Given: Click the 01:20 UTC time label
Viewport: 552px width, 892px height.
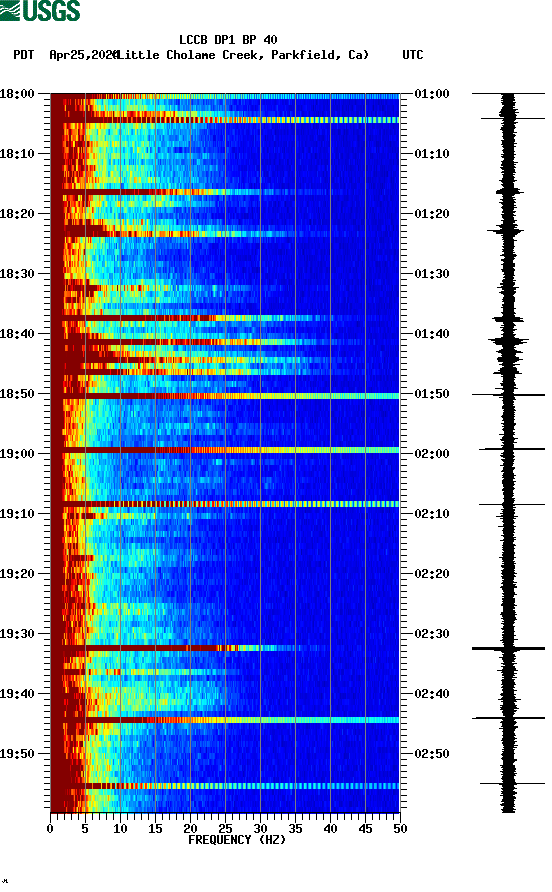Looking at the screenshot, I should click(432, 214).
